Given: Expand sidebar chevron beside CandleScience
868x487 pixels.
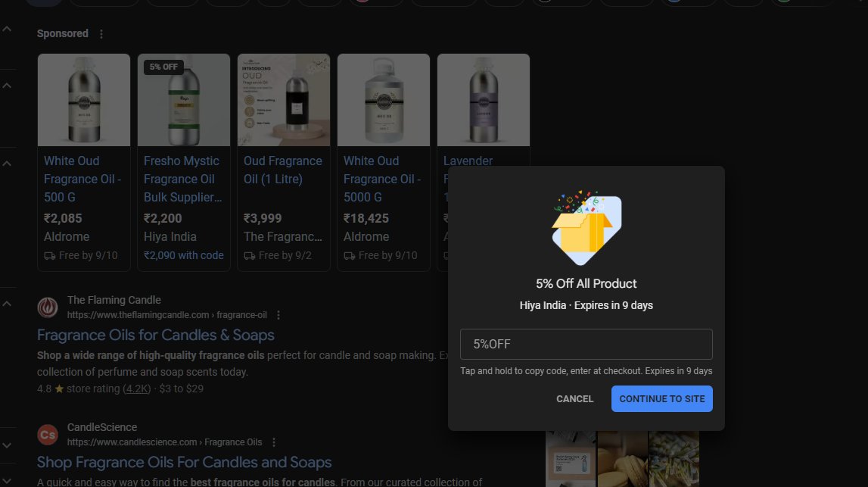Looking at the screenshot, I should [7, 445].
